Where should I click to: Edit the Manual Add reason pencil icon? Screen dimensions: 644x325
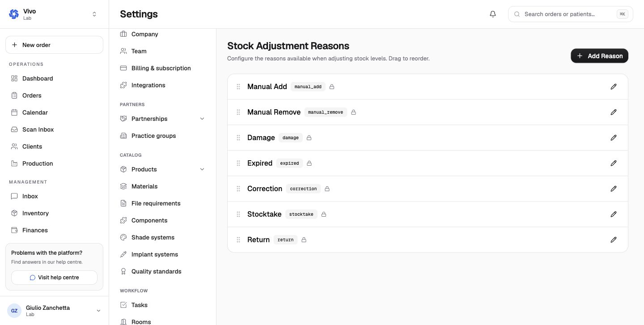(x=614, y=86)
